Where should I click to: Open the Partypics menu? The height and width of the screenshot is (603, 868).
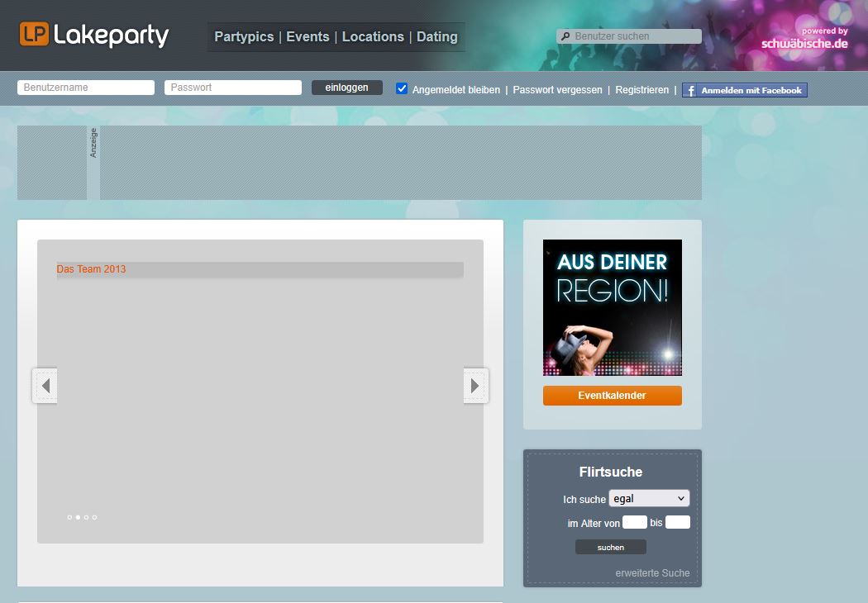coord(243,36)
